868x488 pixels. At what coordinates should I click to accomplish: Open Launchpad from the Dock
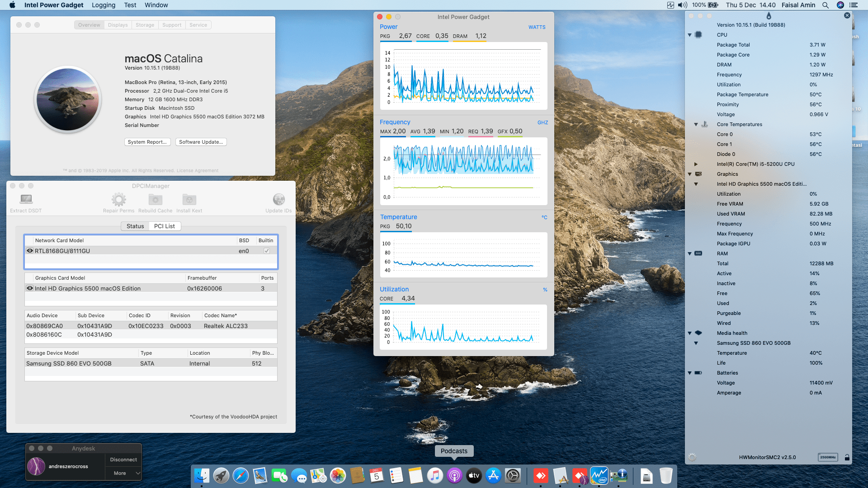tap(221, 475)
